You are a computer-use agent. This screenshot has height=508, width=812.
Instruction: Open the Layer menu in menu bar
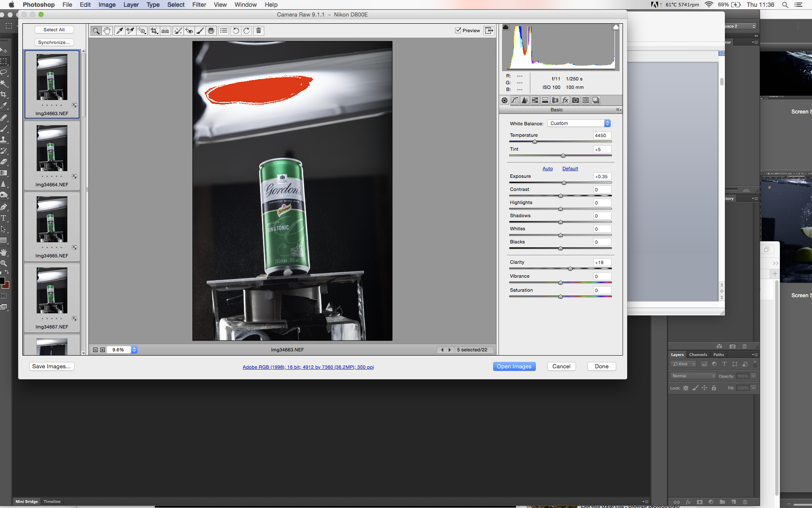coord(131,5)
